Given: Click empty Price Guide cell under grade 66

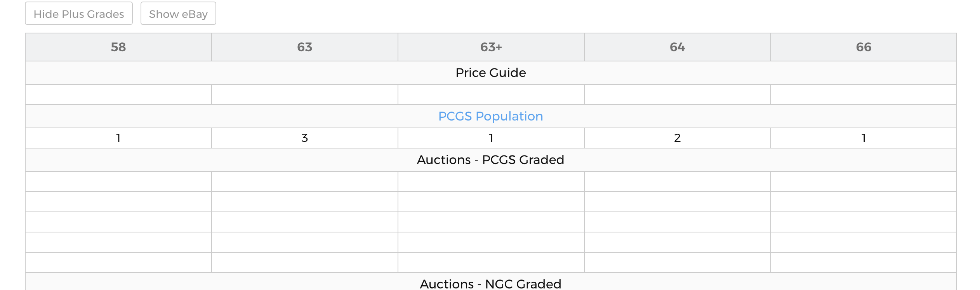Looking at the screenshot, I should pos(864,94).
